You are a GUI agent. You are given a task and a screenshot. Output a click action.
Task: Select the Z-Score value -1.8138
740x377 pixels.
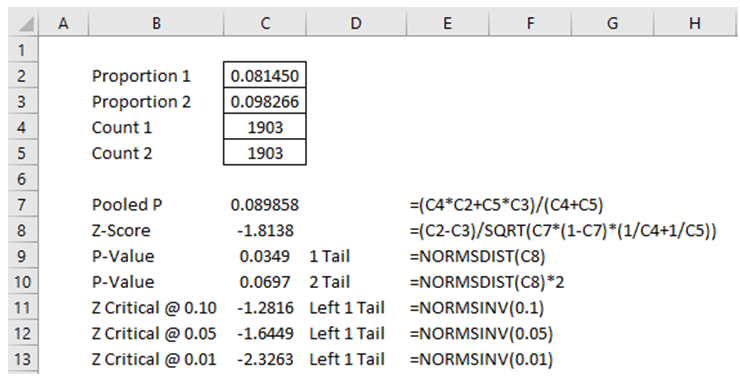click(265, 230)
